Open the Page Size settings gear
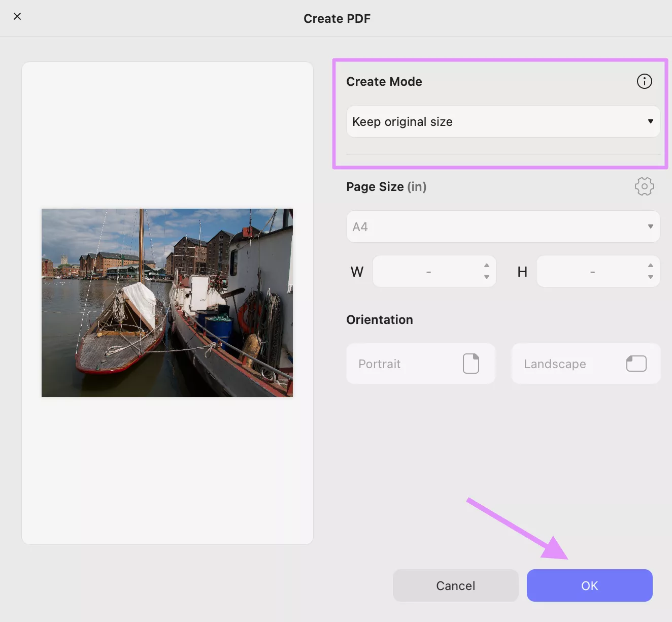Screen dimensions: 672x622 644,186
